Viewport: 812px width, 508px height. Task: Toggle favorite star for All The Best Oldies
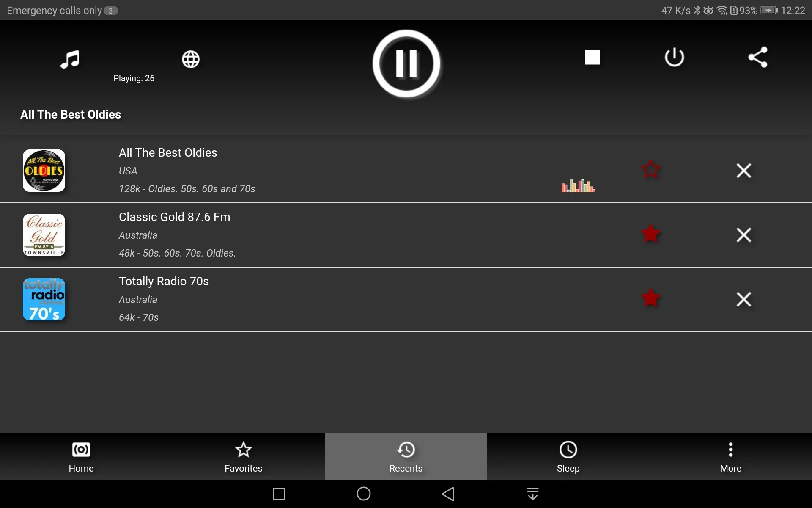pyautogui.click(x=650, y=170)
